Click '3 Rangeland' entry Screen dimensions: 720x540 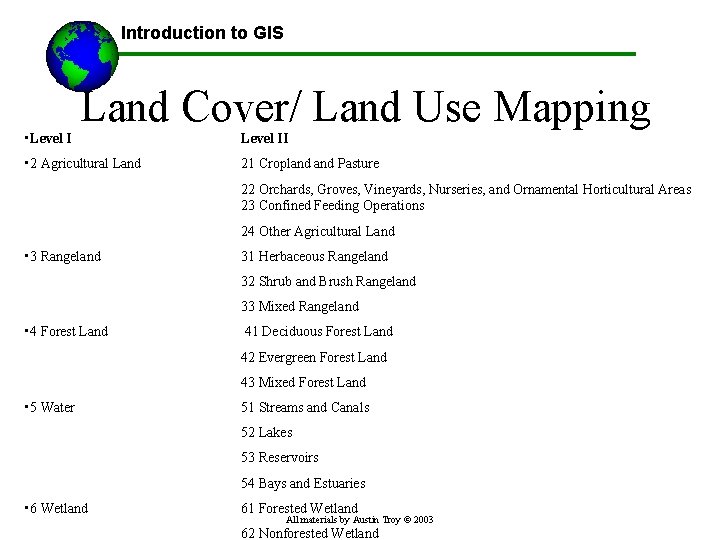(66, 257)
